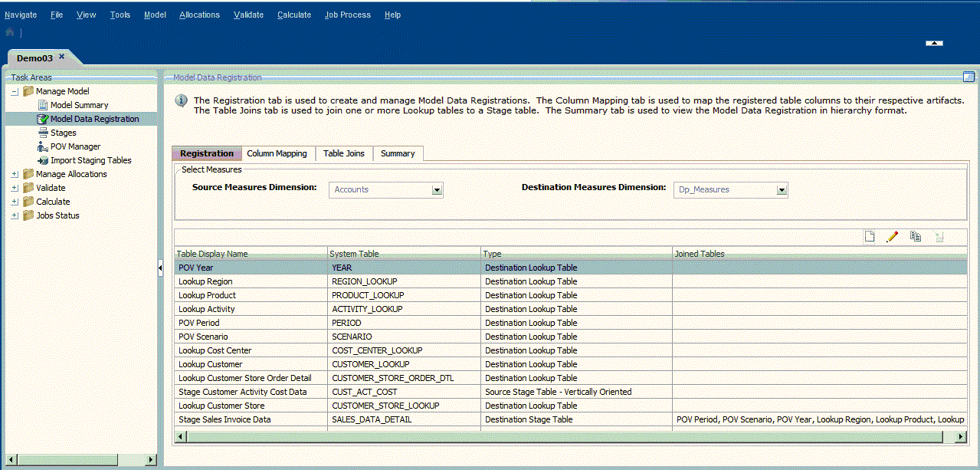Open the View menu
Screen dimensions: 980x470
[87, 15]
